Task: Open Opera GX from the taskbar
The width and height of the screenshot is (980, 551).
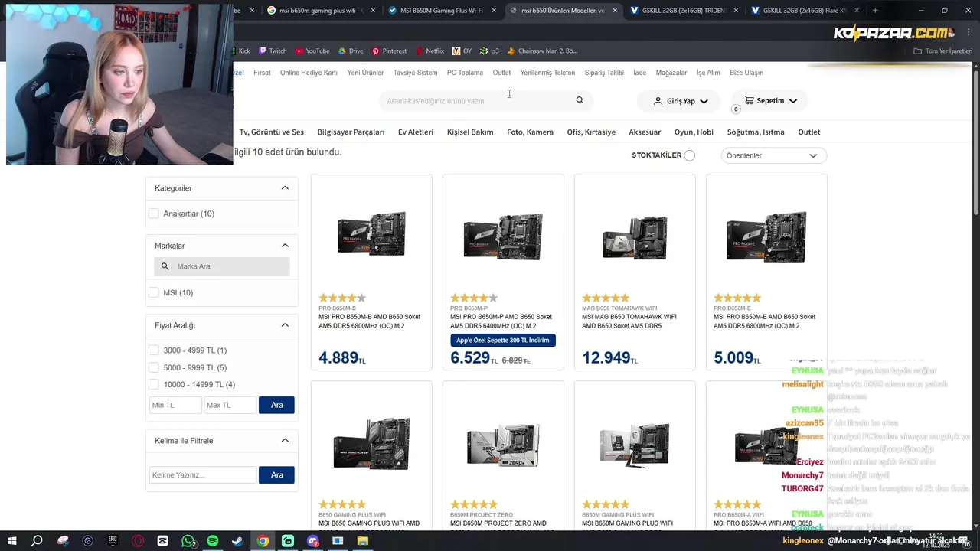Action: [x=138, y=541]
